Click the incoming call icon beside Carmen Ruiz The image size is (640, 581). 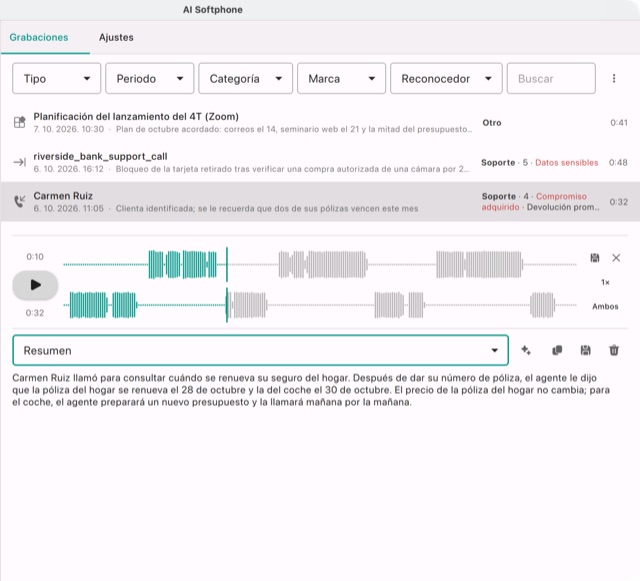point(20,201)
